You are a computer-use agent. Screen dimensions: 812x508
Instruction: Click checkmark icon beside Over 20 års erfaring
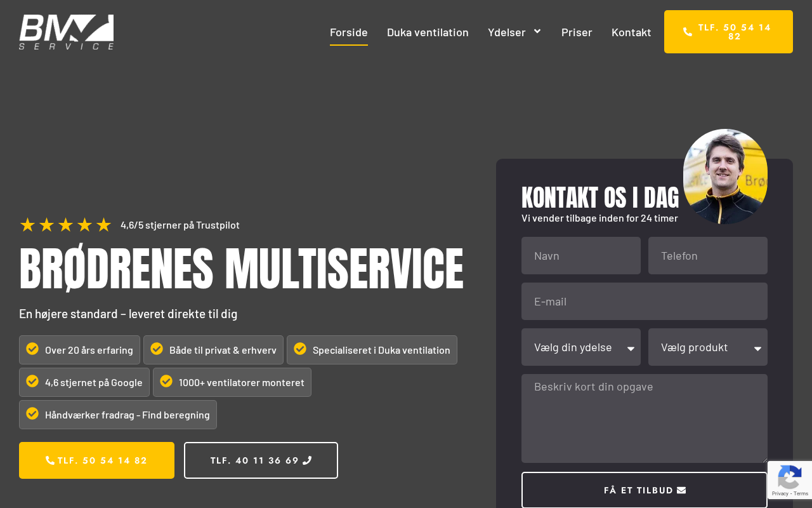[32, 349]
